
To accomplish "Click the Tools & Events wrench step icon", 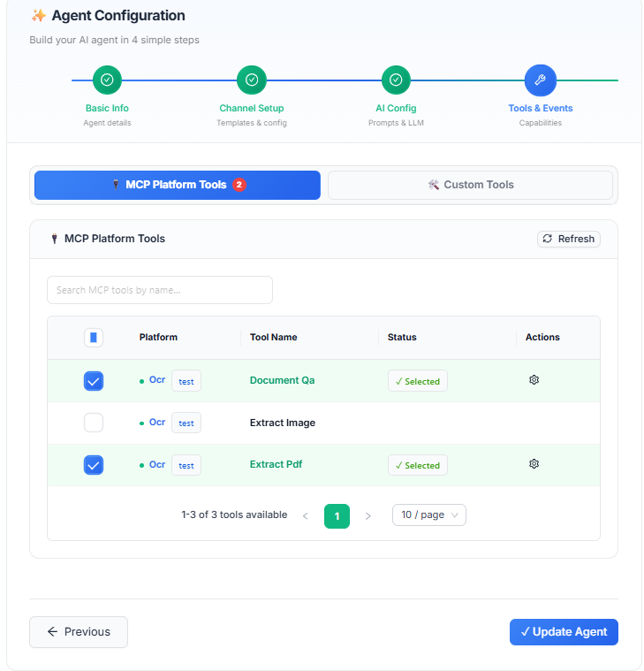I will coord(540,80).
